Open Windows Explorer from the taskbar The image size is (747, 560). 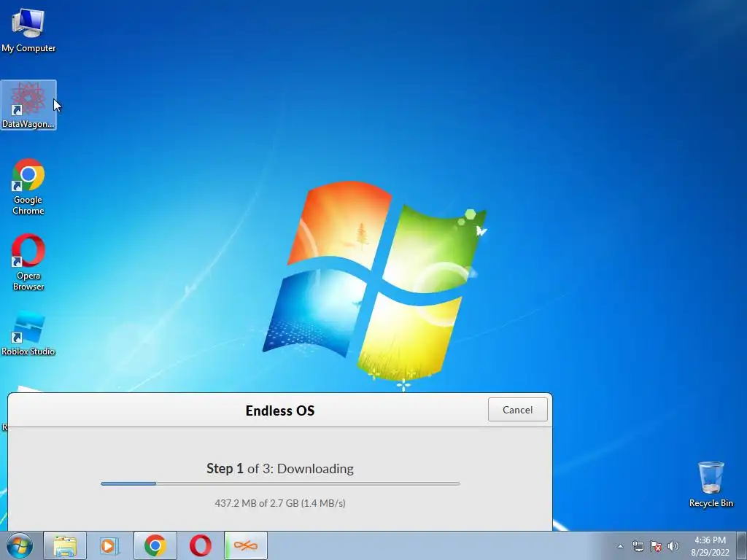coord(65,545)
